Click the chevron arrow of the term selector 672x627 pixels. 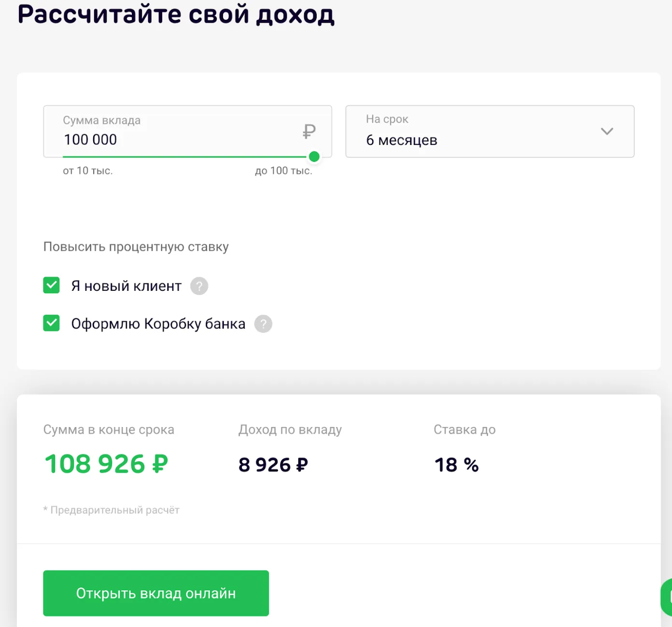point(607,131)
